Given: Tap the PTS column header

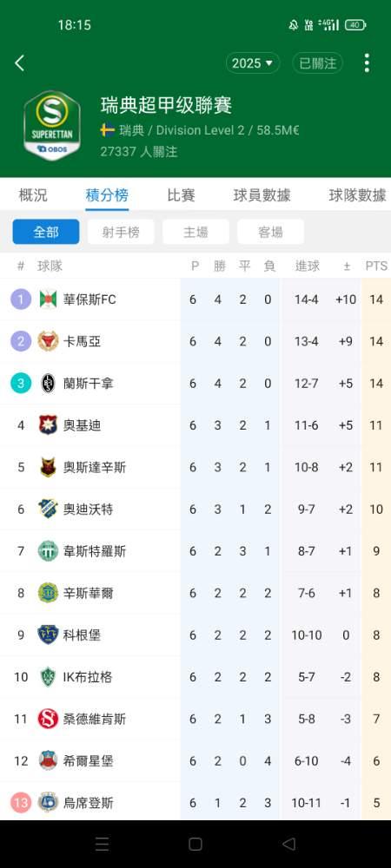Looking at the screenshot, I should pos(376,266).
